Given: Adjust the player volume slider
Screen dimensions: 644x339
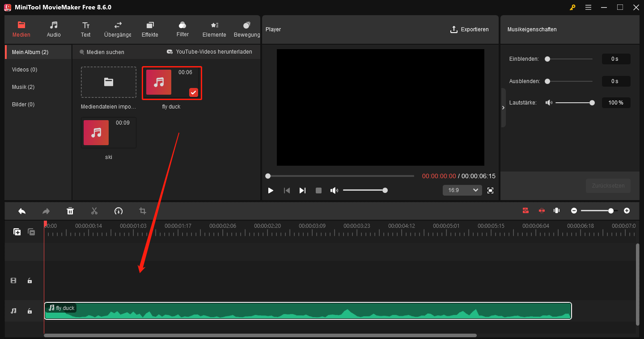Looking at the screenshot, I should coord(365,190).
